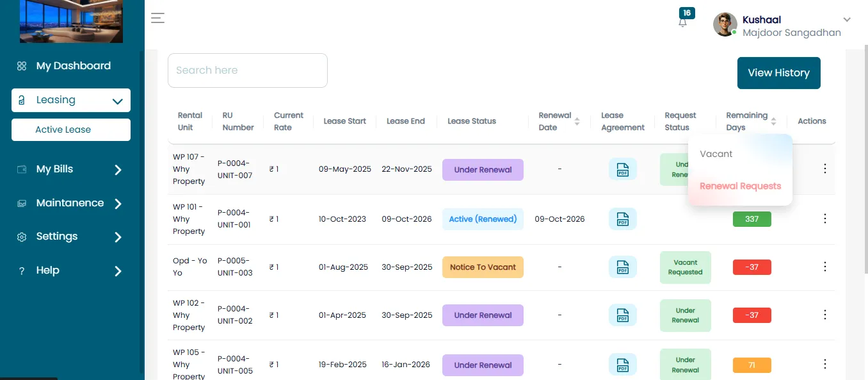
Task: Sort table by Renewal Date
Action: [x=577, y=121]
